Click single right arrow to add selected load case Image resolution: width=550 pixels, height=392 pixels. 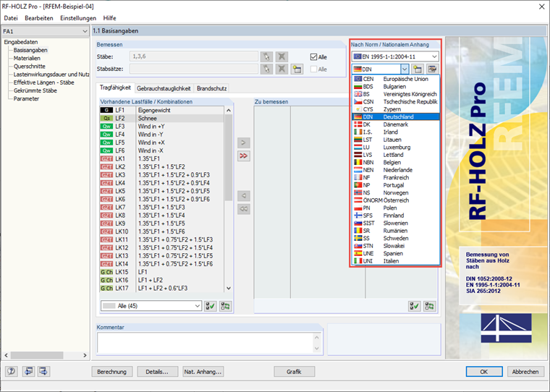pyautogui.click(x=244, y=142)
